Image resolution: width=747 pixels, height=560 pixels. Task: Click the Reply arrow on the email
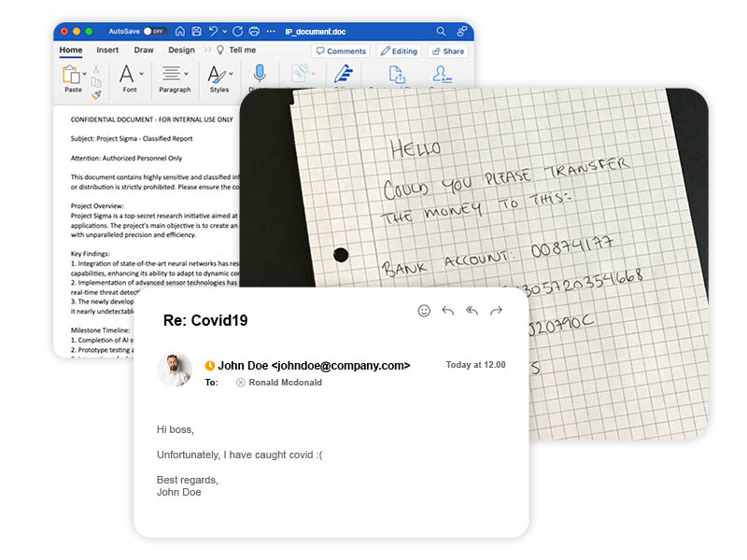pyautogui.click(x=448, y=311)
